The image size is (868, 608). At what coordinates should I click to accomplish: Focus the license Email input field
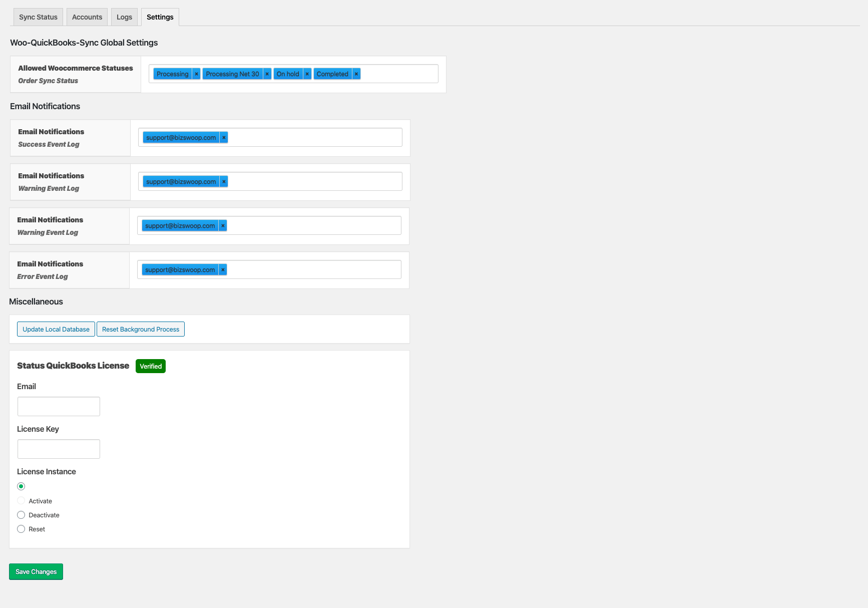[x=59, y=406]
